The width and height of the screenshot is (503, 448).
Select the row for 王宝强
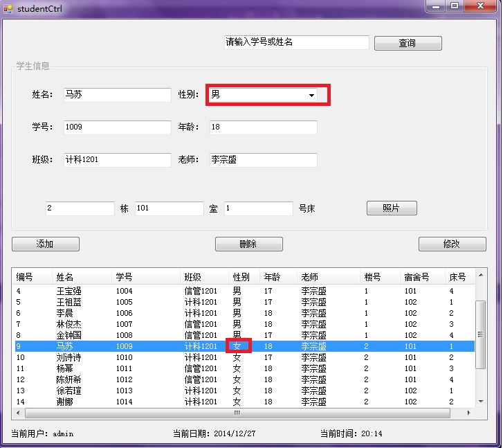245,291
